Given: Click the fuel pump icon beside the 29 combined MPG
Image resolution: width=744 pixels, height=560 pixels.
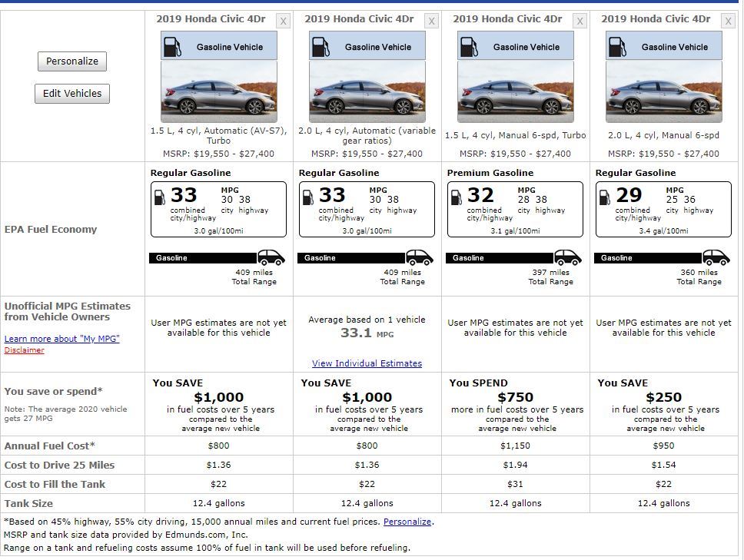Looking at the screenshot, I should [x=604, y=197].
